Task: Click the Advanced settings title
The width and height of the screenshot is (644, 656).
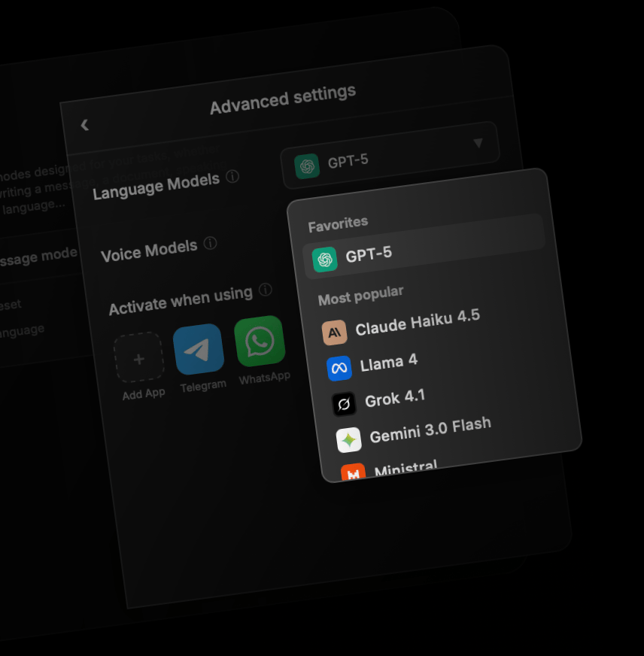Action: tap(282, 100)
